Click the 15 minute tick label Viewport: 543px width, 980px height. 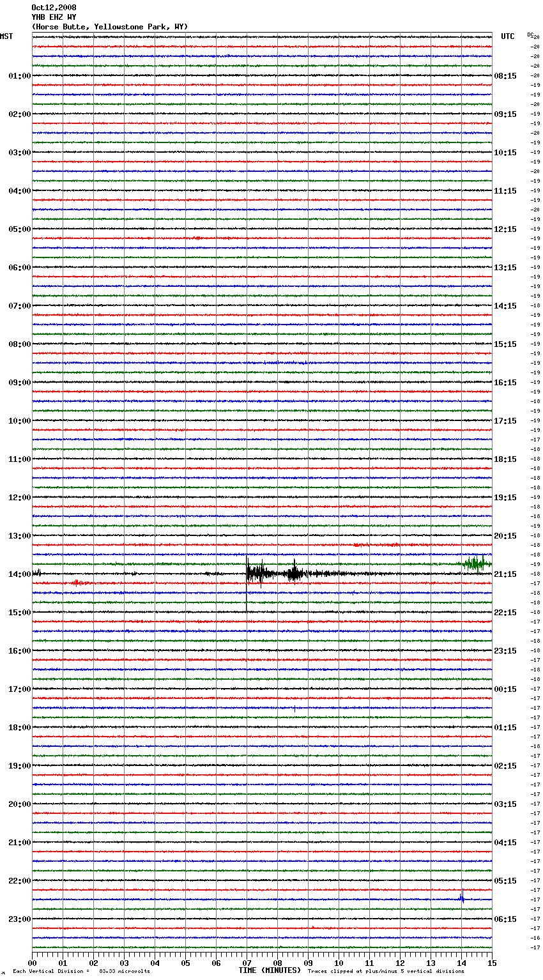pos(491,963)
